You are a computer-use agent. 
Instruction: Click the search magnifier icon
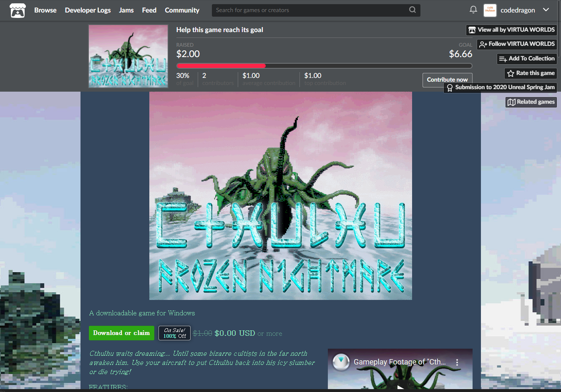click(x=413, y=10)
